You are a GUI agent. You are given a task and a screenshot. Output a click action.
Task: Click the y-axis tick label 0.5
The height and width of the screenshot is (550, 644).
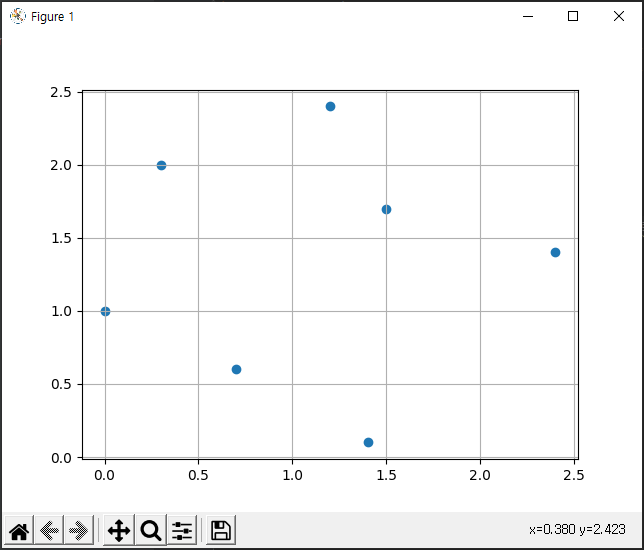click(x=61, y=385)
